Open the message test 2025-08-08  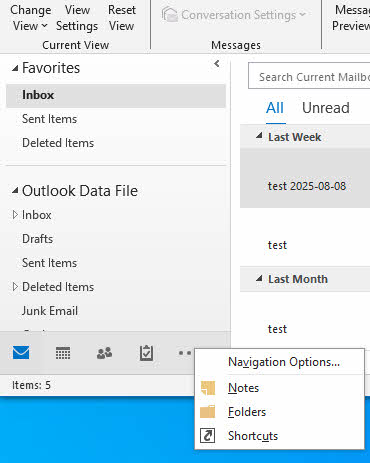[x=305, y=178]
